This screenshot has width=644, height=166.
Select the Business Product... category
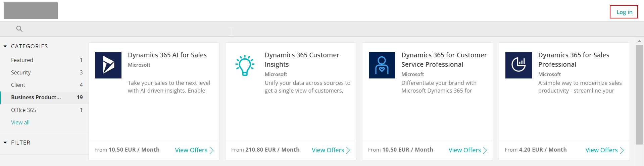click(x=44, y=97)
